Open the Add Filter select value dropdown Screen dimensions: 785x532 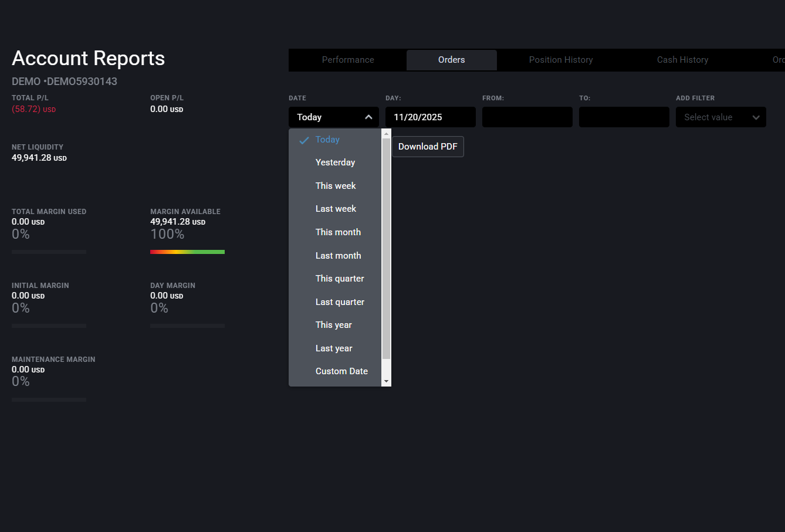(x=720, y=117)
